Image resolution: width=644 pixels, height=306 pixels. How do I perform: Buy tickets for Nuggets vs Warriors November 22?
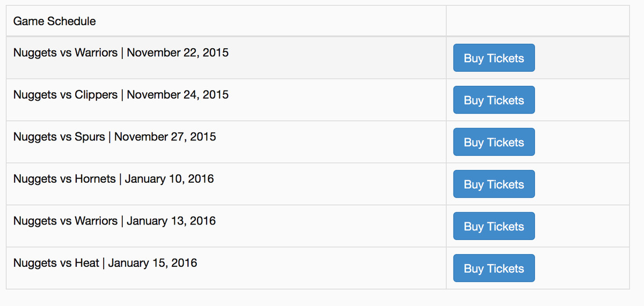494,58
